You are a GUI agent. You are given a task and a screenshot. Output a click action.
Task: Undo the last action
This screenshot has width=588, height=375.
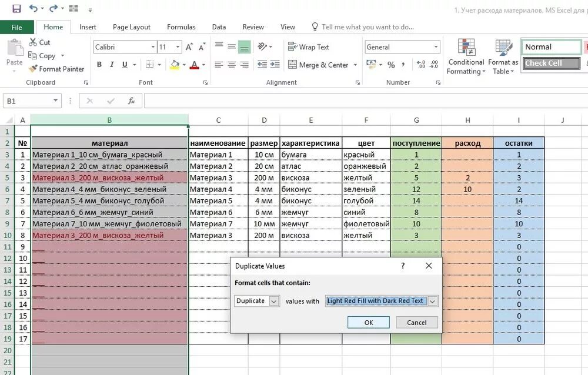click(34, 8)
